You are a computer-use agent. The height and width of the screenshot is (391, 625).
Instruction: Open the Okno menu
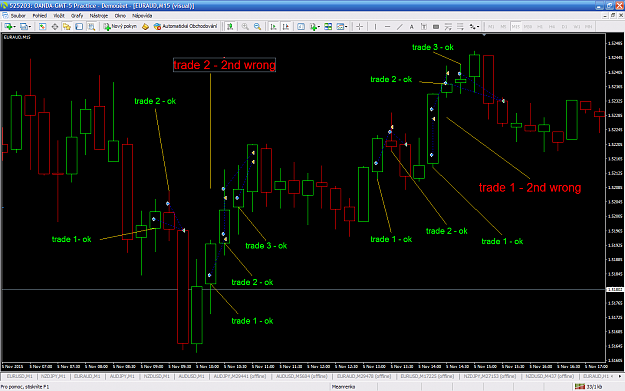[x=120, y=16]
